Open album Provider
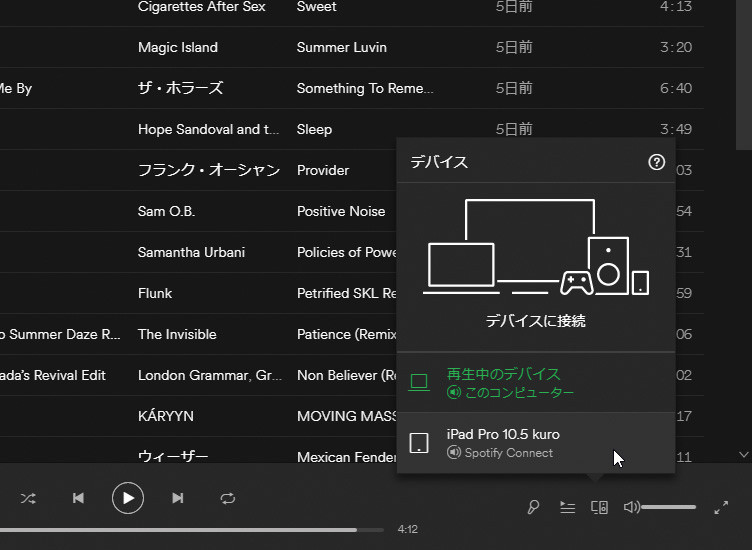752x550 pixels. pos(323,170)
